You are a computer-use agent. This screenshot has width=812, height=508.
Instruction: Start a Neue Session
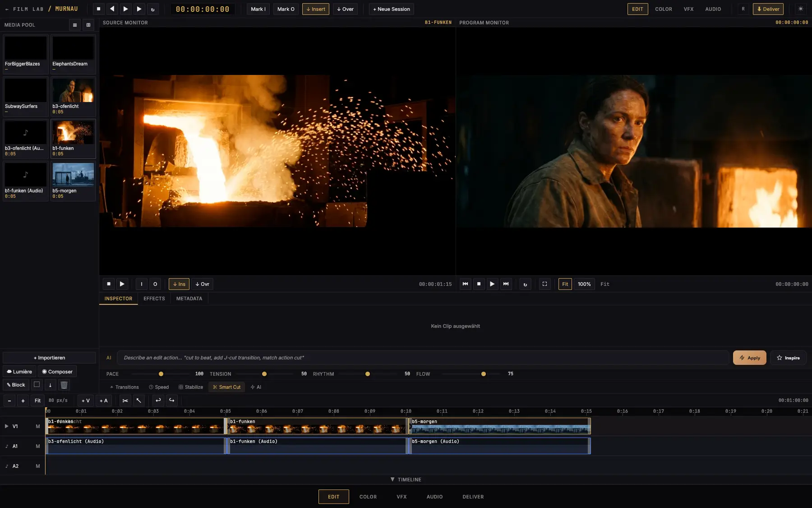pyautogui.click(x=392, y=9)
